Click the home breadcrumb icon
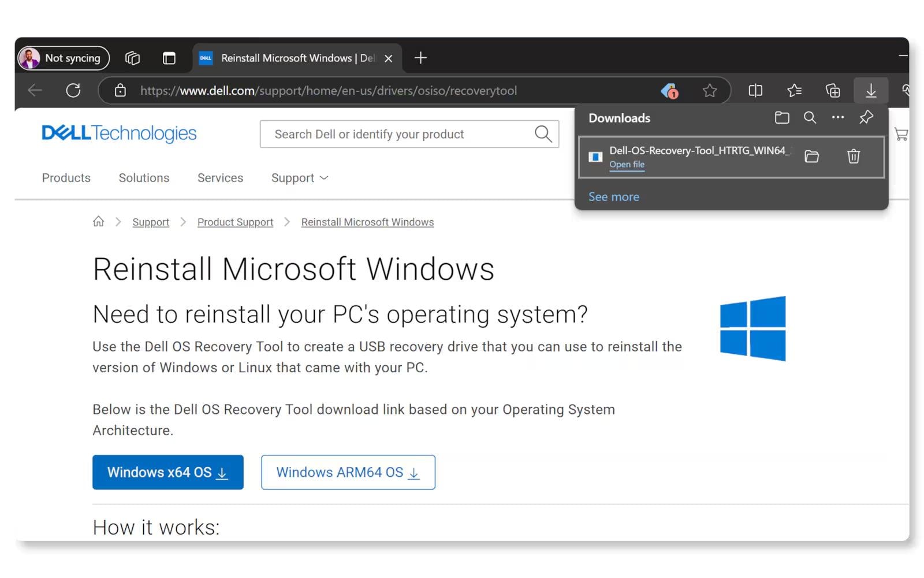Screen dimensions: 924x578 click(x=99, y=221)
